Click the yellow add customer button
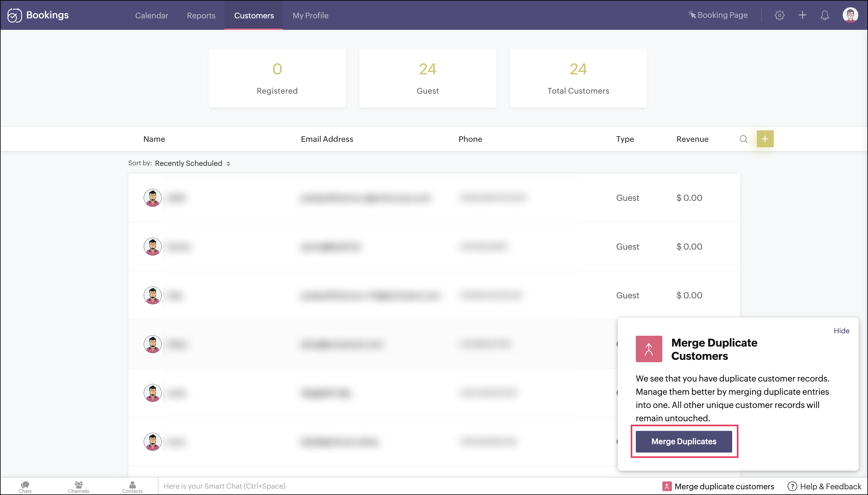 (765, 139)
